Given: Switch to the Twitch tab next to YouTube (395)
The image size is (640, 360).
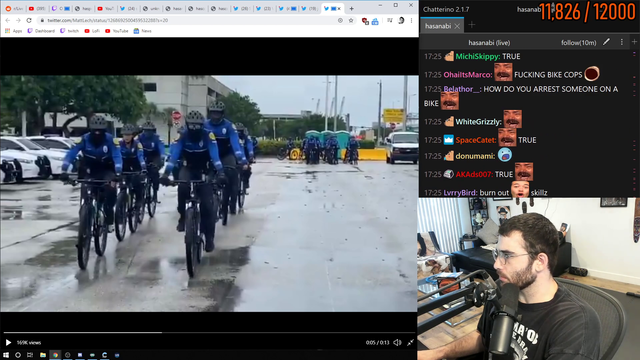Looking at the screenshot, I should click(60, 8).
